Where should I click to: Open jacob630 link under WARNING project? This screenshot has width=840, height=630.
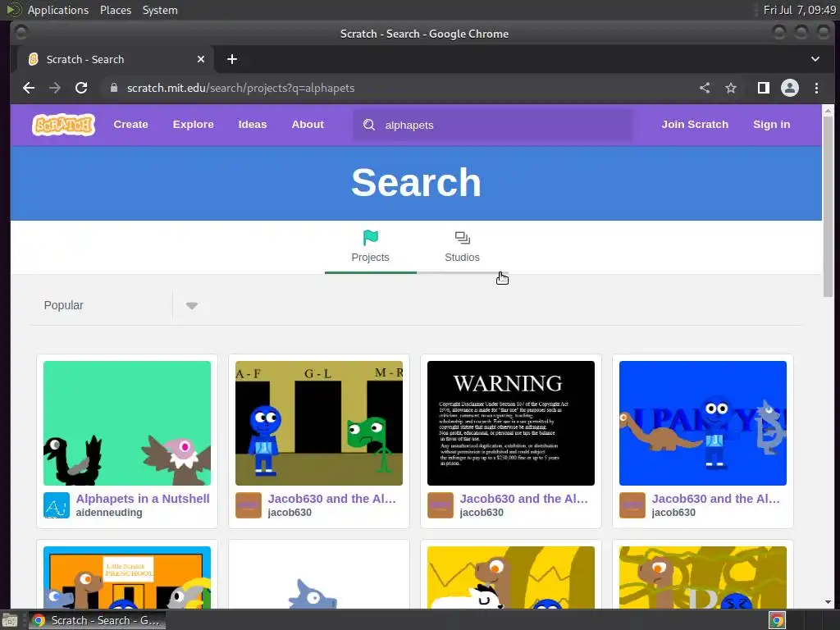tap(482, 513)
